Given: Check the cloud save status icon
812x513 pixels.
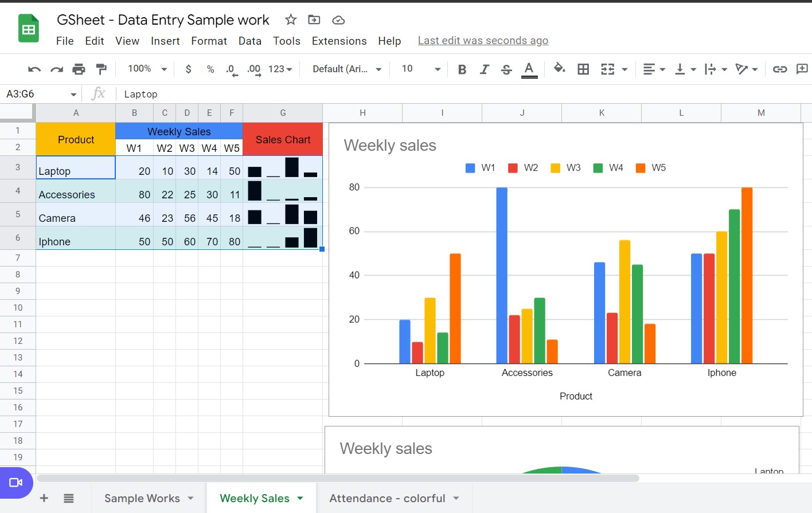Looking at the screenshot, I should (x=338, y=20).
